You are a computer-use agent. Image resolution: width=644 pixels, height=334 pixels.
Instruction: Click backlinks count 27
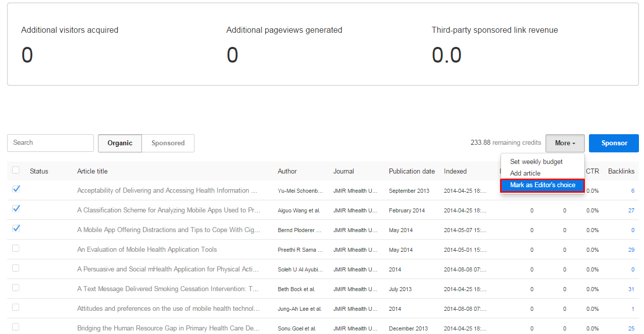coord(631,210)
